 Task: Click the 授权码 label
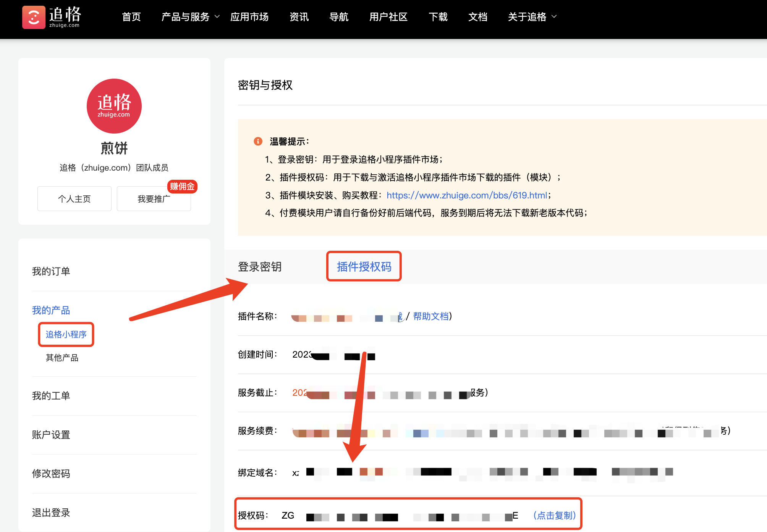[253, 516]
